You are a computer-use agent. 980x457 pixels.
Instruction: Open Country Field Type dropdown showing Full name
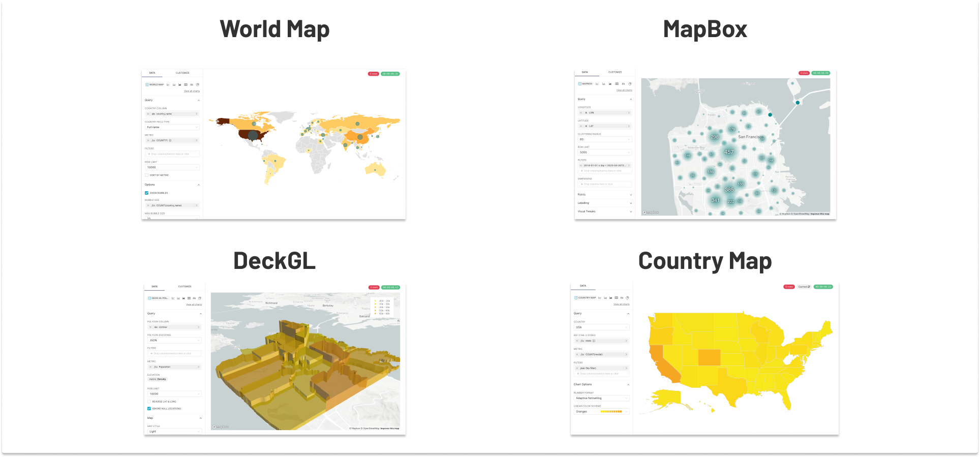172,127
